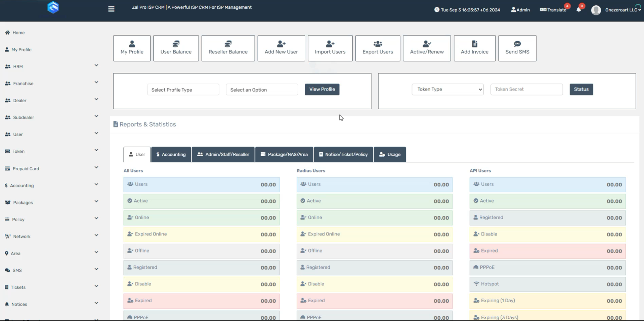Open the Onezeroart LLC account dropdown
The width and height of the screenshot is (644, 321).
point(622,10)
